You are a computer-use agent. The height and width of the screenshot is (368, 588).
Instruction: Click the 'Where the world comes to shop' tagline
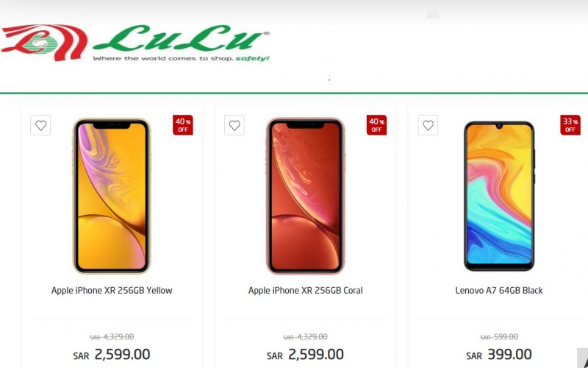[181, 59]
